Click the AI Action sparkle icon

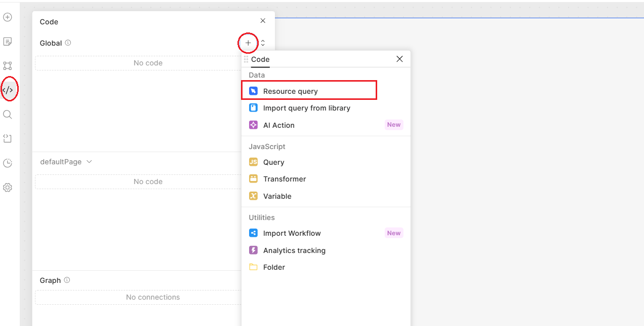click(x=253, y=125)
